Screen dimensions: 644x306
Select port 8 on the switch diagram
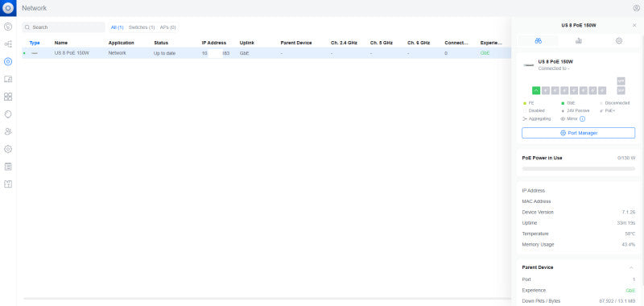(x=602, y=90)
